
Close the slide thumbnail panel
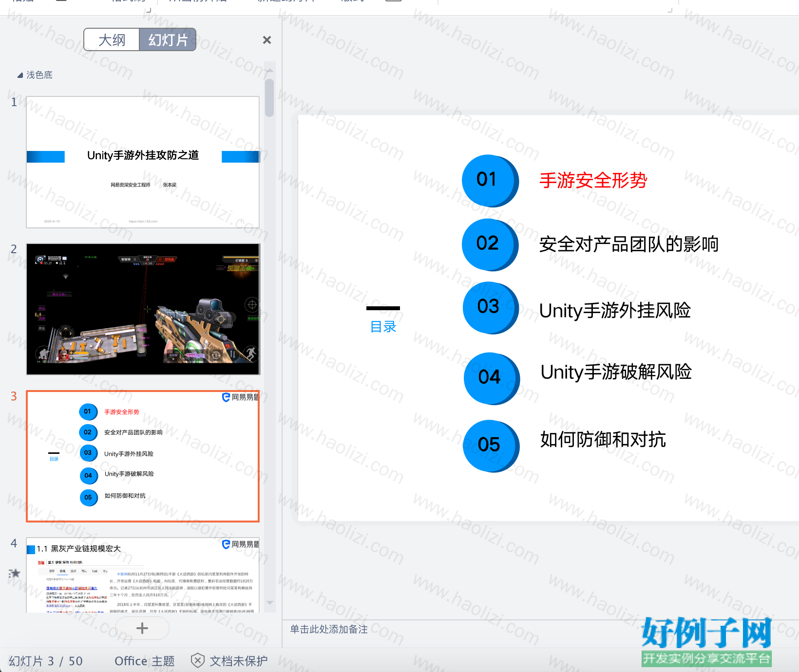[x=266, y=40]
